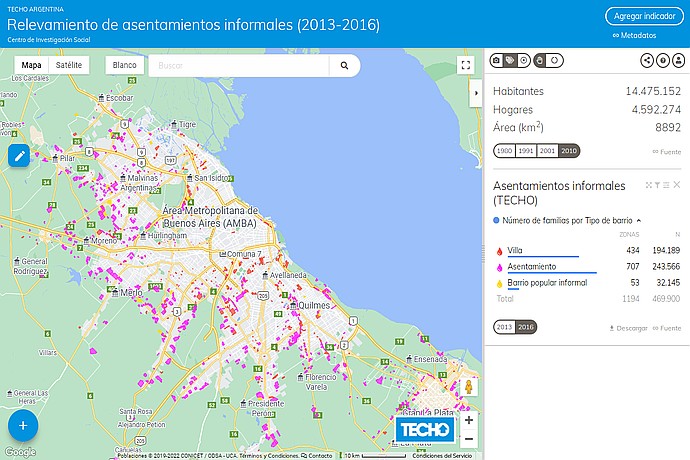Switch to Blanco base map

click(x=125, y=65)
